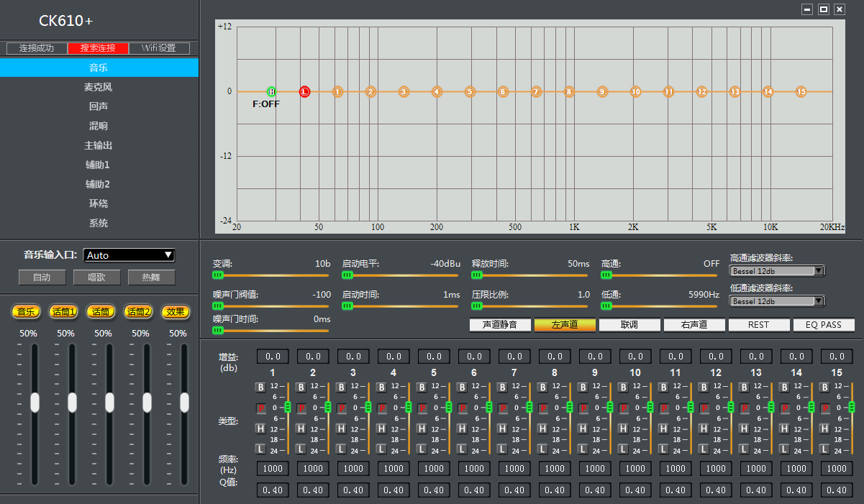The image size is (864, 504).
Task: Set band 1 type to B
Action: [x=261, y=388]
